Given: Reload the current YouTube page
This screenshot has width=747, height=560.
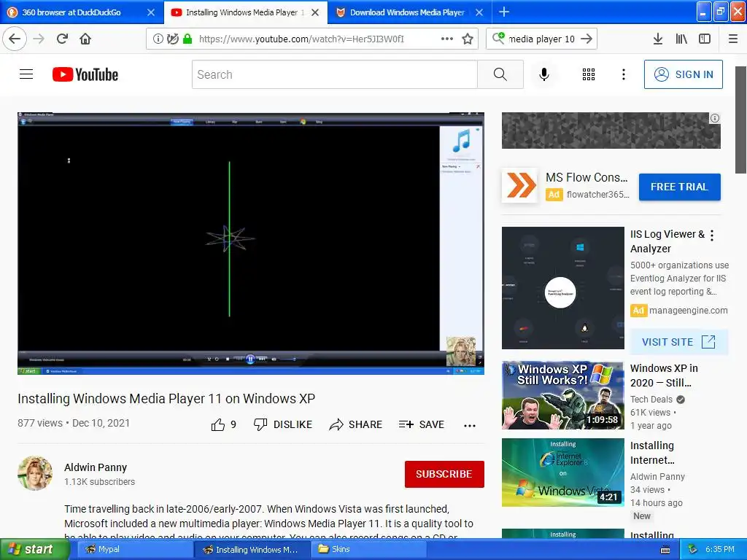Looking at the screenshot, I should pyautogui.click(x=63, y=39).
